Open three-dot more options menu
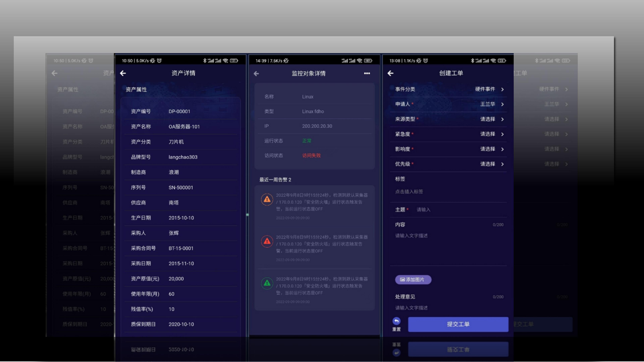Viewport: 644px width, 362px height. 367,73
